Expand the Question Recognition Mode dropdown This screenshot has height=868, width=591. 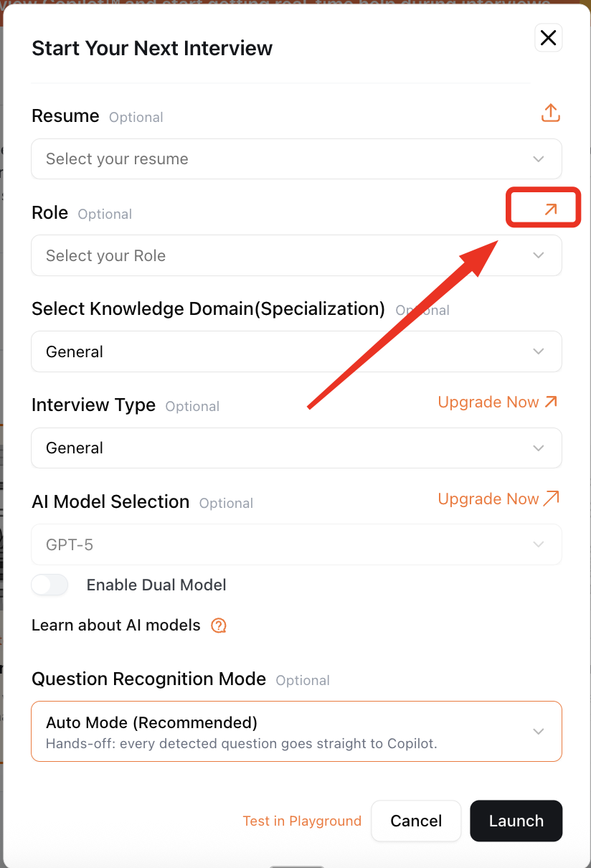[x=287, y=731]
